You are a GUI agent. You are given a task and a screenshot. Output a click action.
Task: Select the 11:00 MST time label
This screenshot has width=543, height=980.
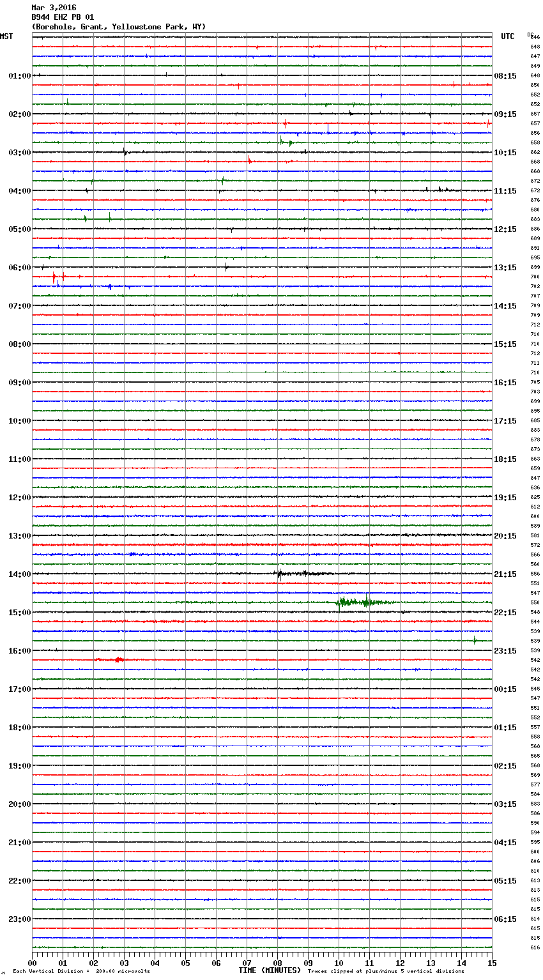[x=20, y=459]
